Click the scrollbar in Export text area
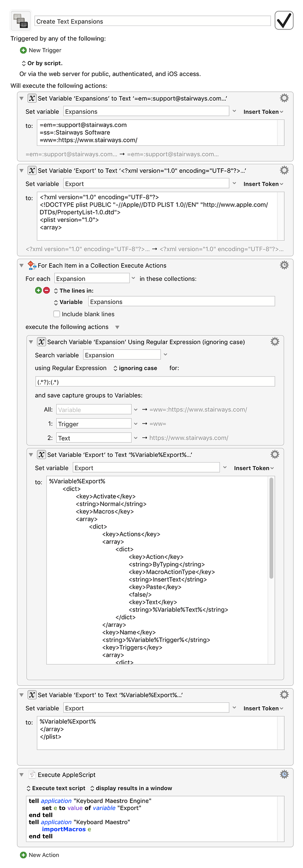Image resolution: width=303 pixels, height=868 pixels. point(271,527)
